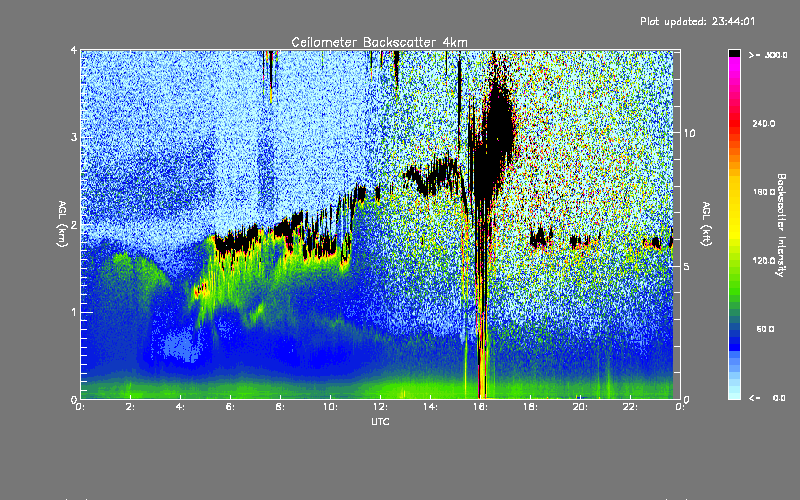Click the "22:" hour tick on the UTC axis
The height and width of the screenshot is (500, 800).
click(x=631, y=407)
